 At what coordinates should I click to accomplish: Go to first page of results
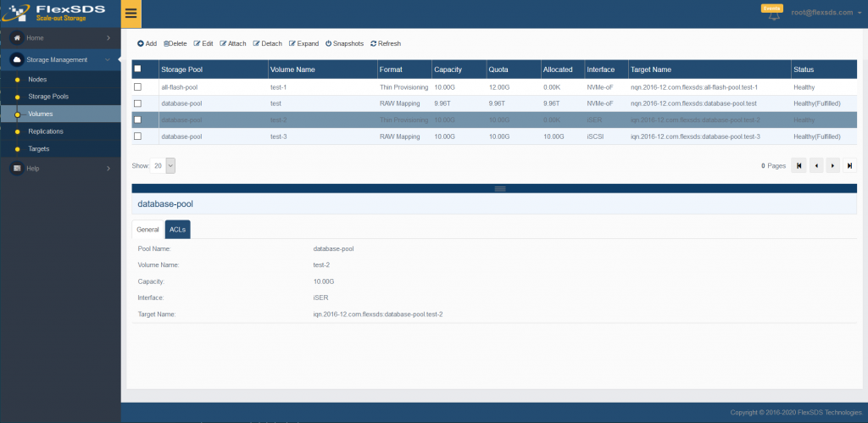click(x=798, y=165)
